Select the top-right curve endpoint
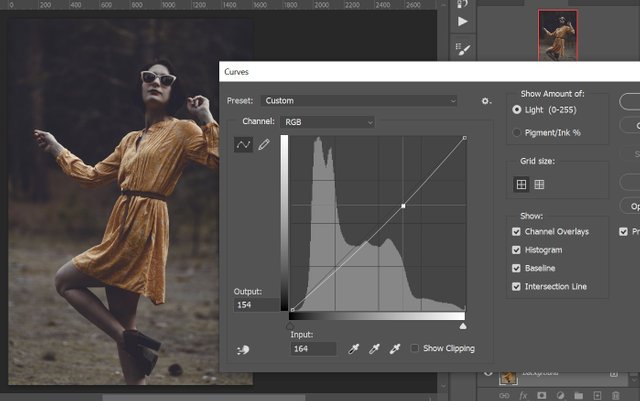The width and height of the screenshot is (640, 401). coord(464,138)
